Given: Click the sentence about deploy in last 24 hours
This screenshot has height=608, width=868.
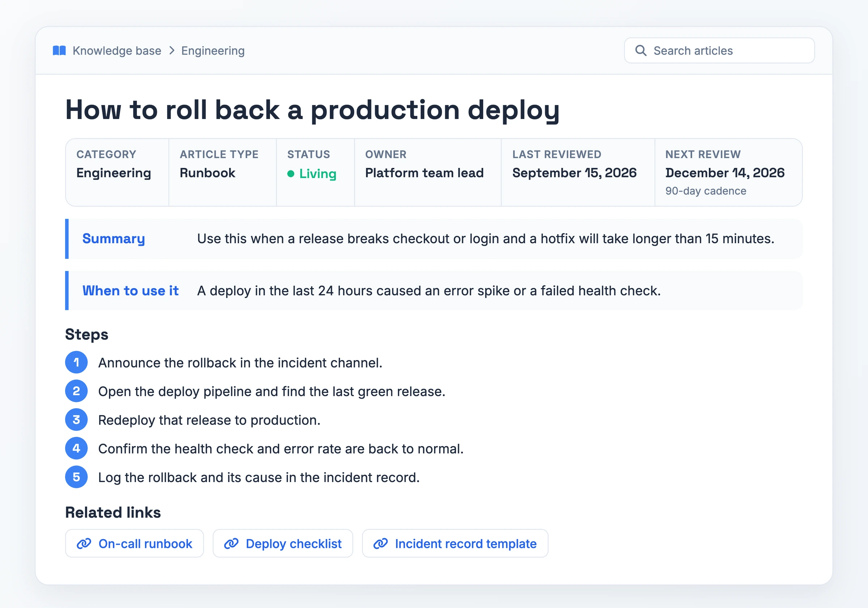Looking at the screenshot, I should [x=429, y=291].
